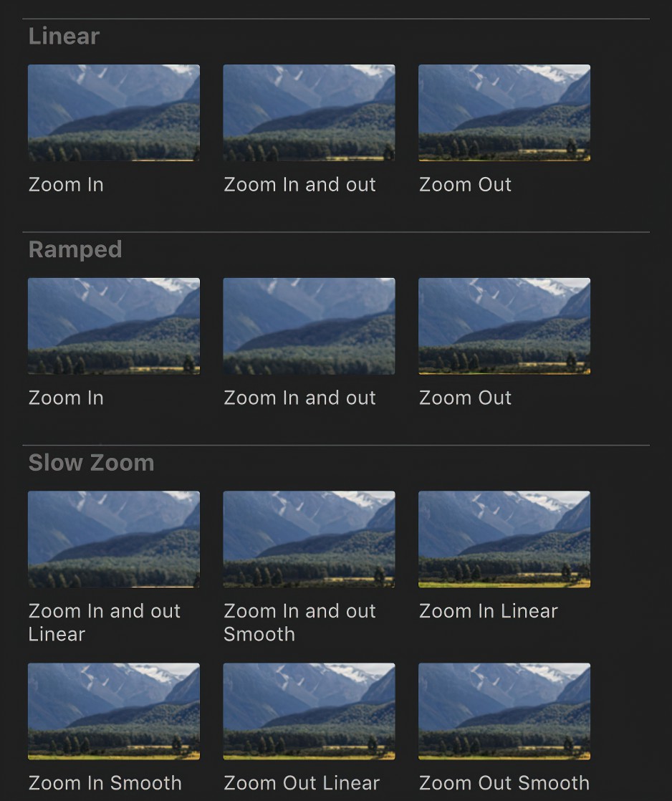Click the Zoom In Linear text label
Screen dimensions: 672x801
pyautogui.click(x=488, y=611)
